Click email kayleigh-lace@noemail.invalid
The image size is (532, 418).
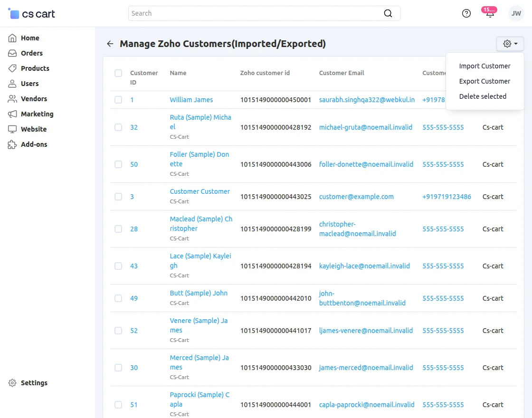coord(364,266)
